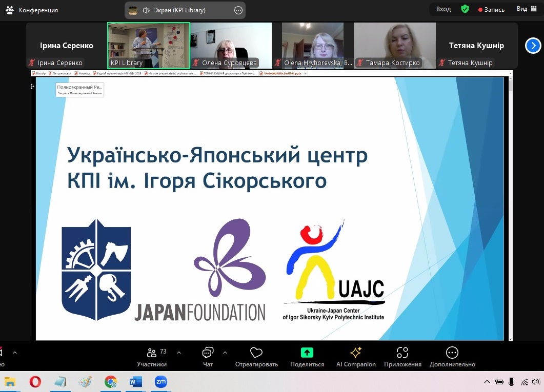Click the green encryption shield icon
544x392 pixels.
465,9
